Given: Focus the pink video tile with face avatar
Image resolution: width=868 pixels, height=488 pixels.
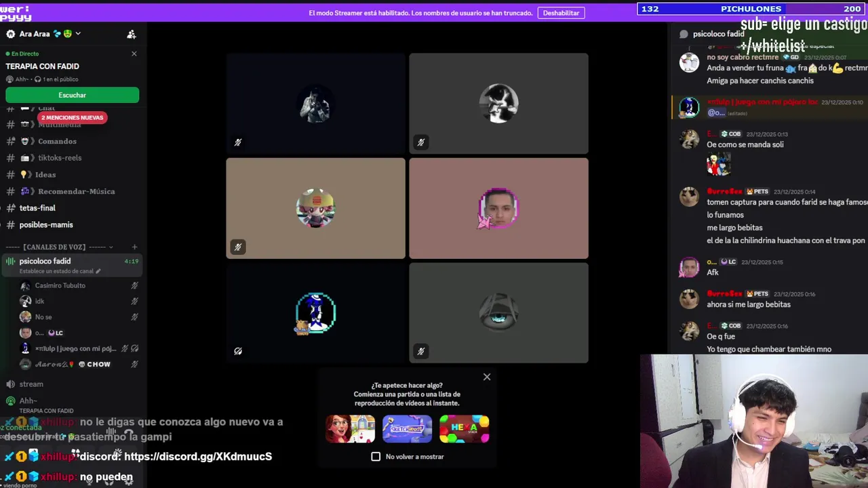Looking at the screenshot, I should (498, 208).
